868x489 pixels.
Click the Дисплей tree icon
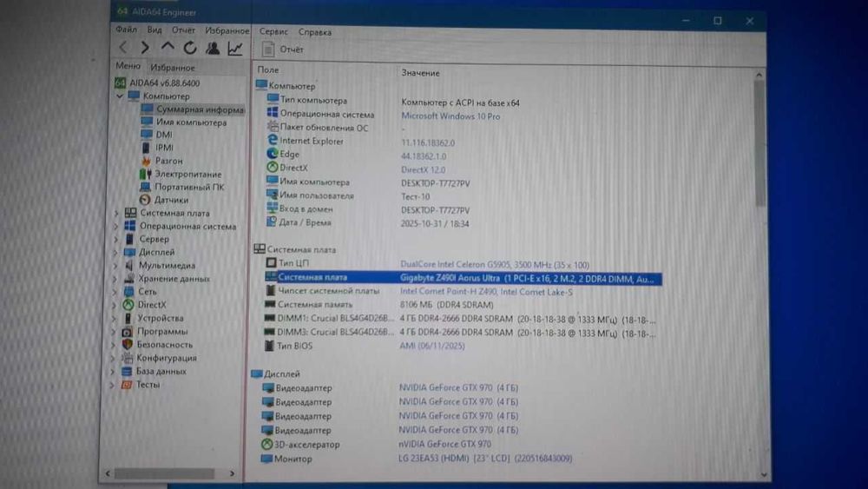[129, 252]
